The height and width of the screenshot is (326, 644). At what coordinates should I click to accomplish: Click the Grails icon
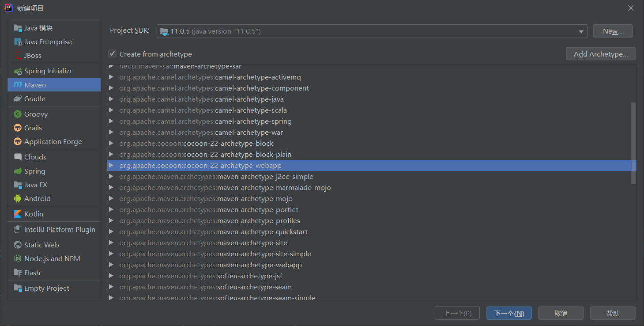pos(18,128)
